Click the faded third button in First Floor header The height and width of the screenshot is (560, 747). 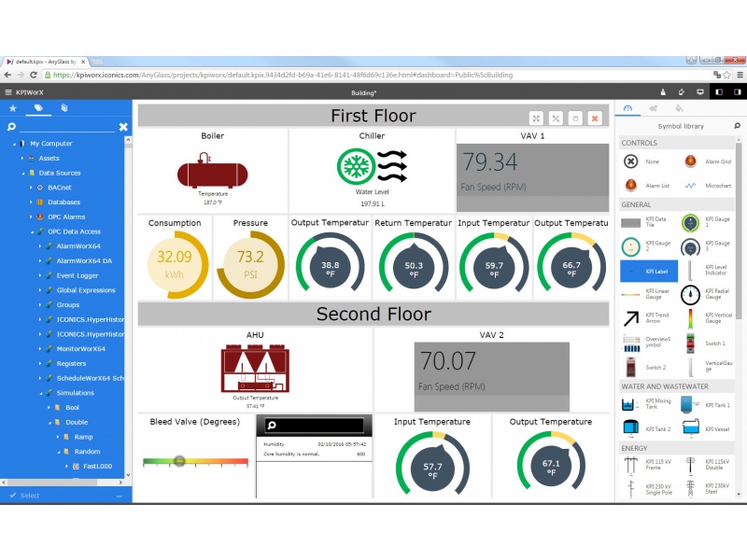[x=575, y=119]
